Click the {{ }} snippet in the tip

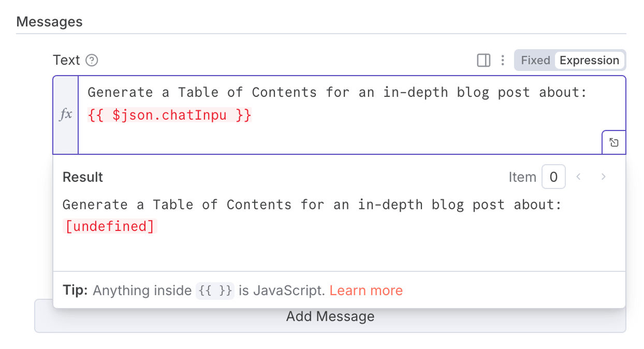click(x=215, y=290)
